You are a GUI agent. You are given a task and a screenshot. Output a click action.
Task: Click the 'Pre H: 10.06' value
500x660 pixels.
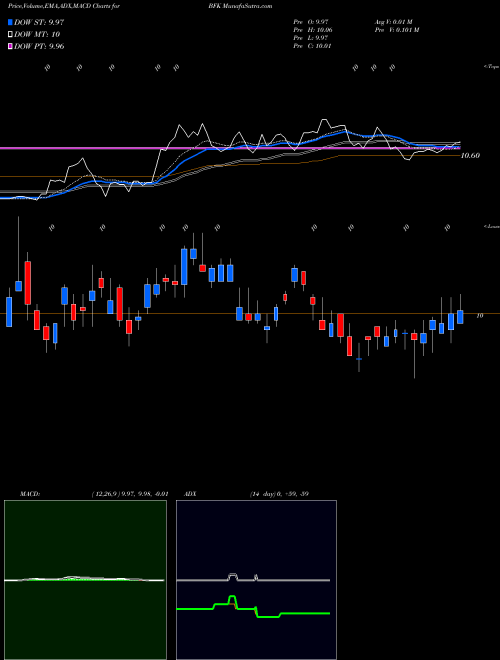click(313, 30)
